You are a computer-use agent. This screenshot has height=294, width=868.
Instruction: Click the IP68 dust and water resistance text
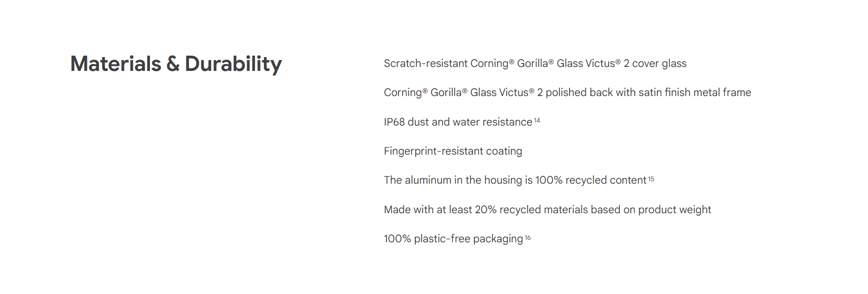(458, 122)
